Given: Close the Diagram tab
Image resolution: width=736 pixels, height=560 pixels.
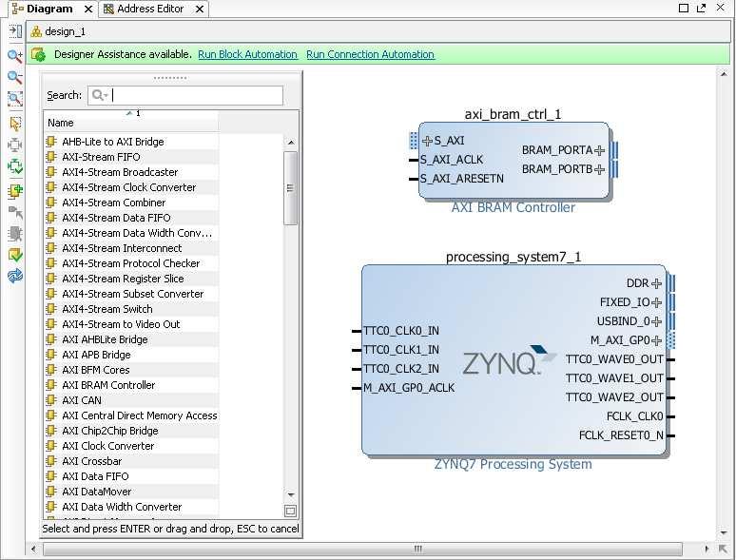Looking at the screenshot, I should click(x=87, y=9).
